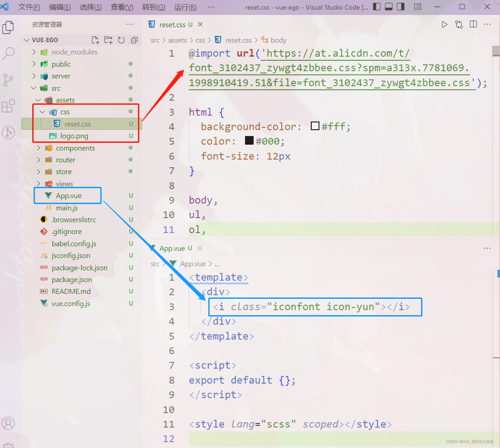Open the Search panel in activity bar
This screenshot has width=500, height=448.
[x=8, y=54]
